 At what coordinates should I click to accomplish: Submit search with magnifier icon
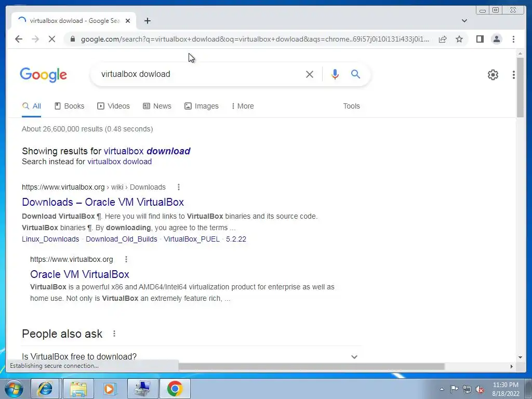355,74
